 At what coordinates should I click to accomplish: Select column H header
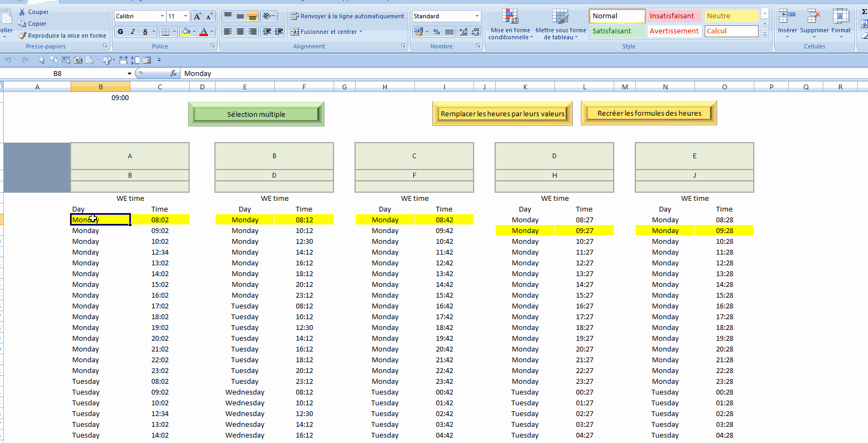pos(385,87)
